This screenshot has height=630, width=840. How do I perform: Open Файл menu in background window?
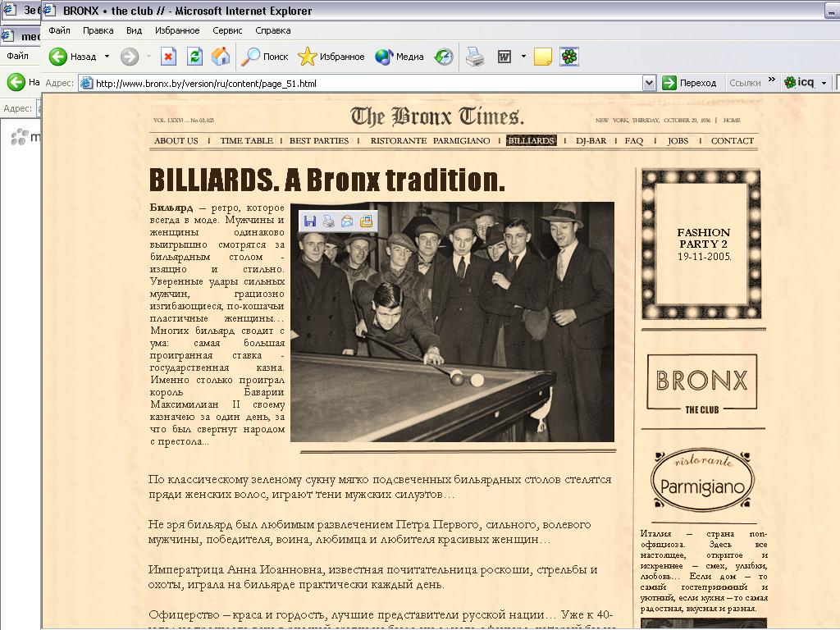point(18,56)
